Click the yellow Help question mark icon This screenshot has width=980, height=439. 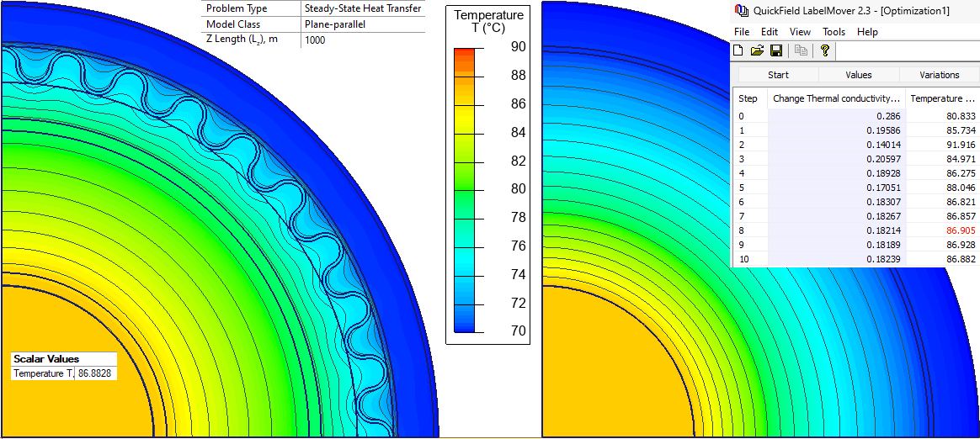[x=825, y=50]
